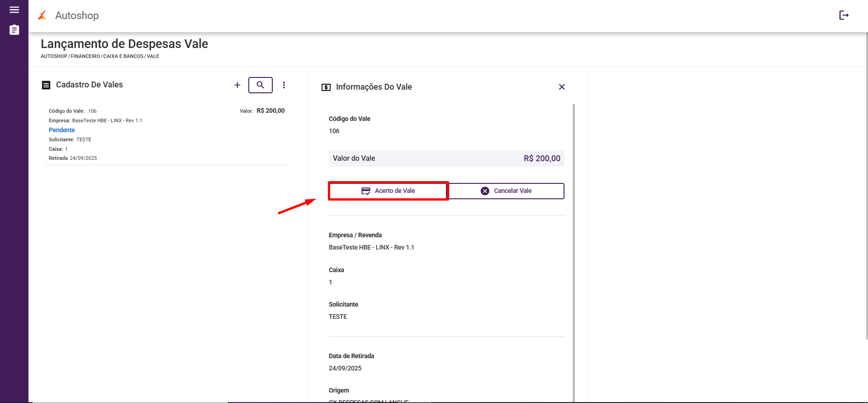Open the search vales magnifier button
Viewport: 868px width, 403px height.
pos(261,85)
